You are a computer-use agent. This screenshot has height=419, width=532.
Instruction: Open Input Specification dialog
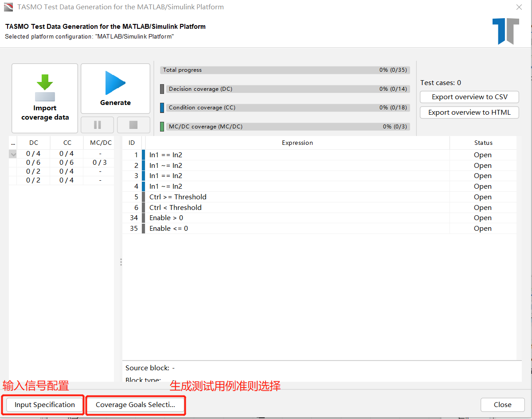pos(45,405)
